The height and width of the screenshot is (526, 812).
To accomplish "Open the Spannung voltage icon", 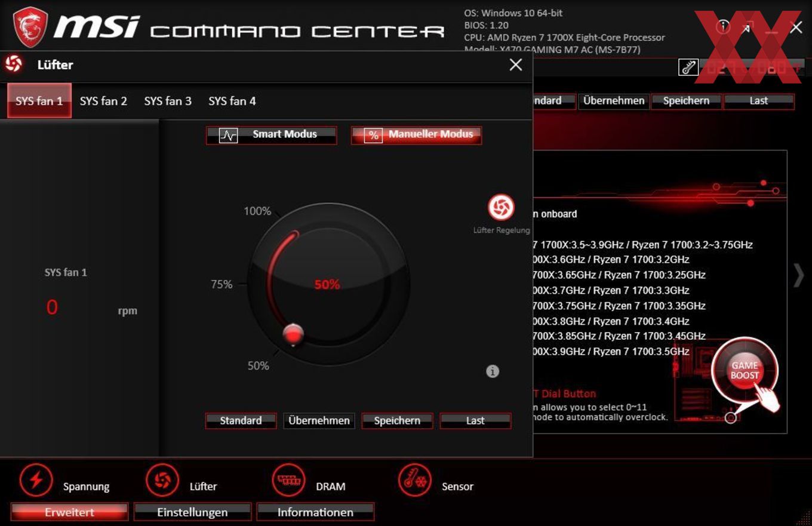I will pos(36,480).
